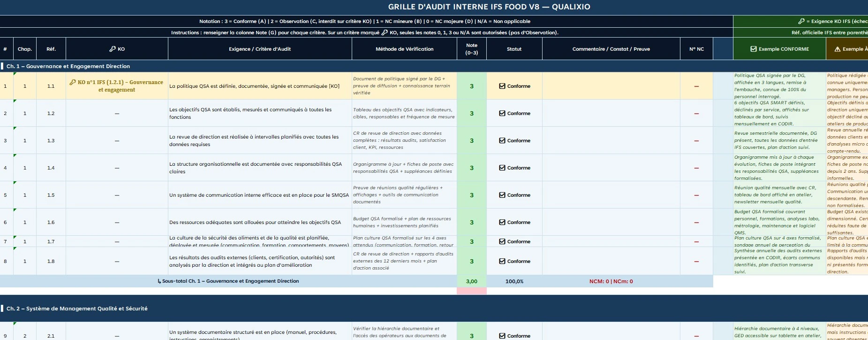Select the row number cell '5'
Screen dimensions: 868x340
7,195
